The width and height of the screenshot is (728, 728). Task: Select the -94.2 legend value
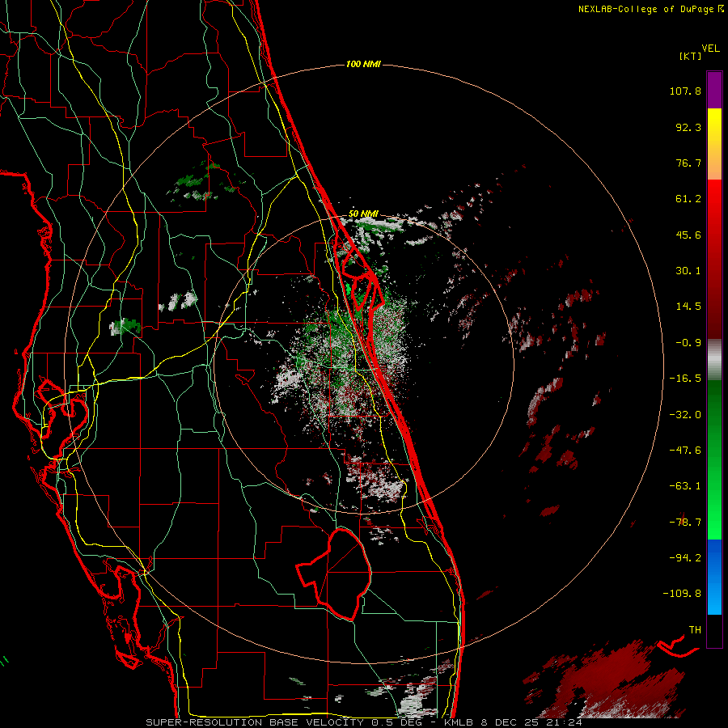point(685,558)
